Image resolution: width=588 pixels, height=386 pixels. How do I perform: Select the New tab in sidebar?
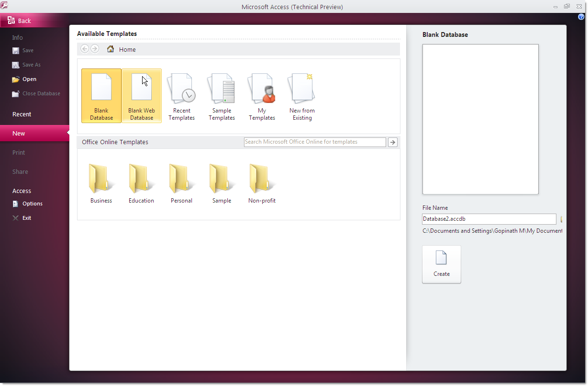pos(19,134)
